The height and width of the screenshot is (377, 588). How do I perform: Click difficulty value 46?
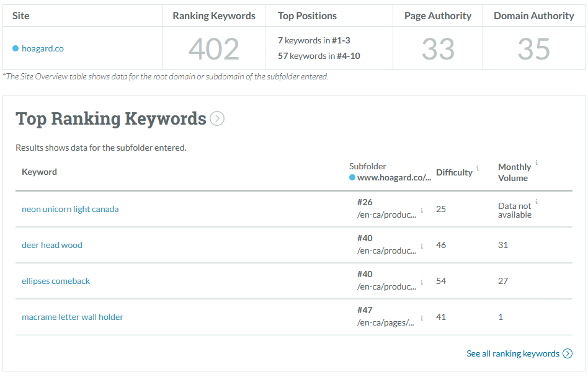pos(441,245)
